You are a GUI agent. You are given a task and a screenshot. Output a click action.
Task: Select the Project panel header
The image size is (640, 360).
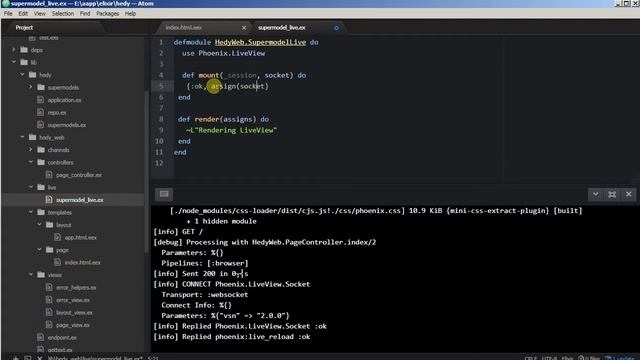24,27
